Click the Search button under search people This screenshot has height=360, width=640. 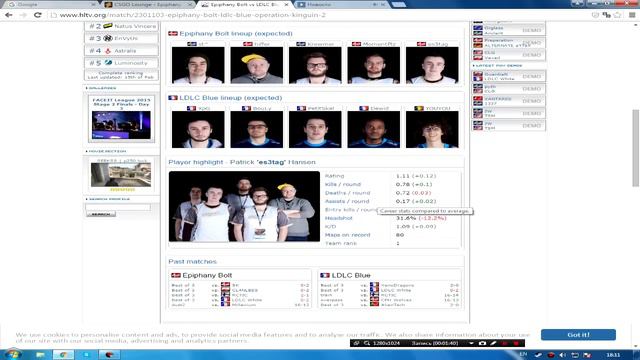click(x=101, y=214)
